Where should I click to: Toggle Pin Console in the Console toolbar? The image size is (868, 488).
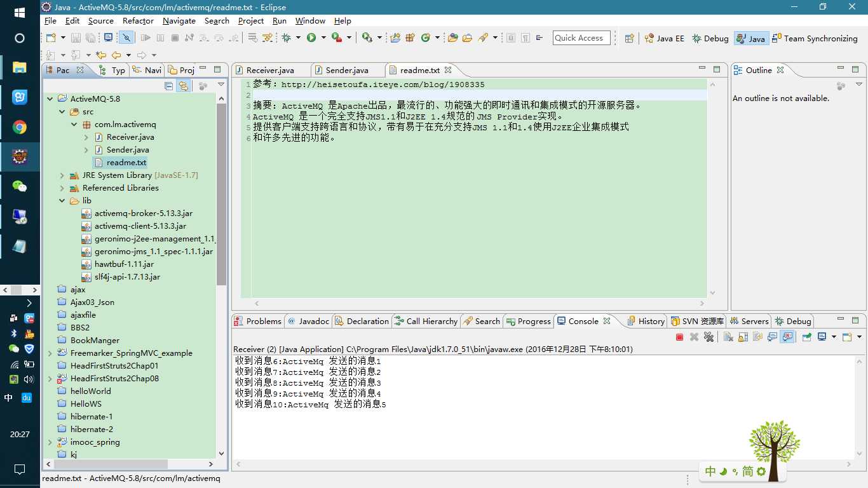click(x=806, y=337)
